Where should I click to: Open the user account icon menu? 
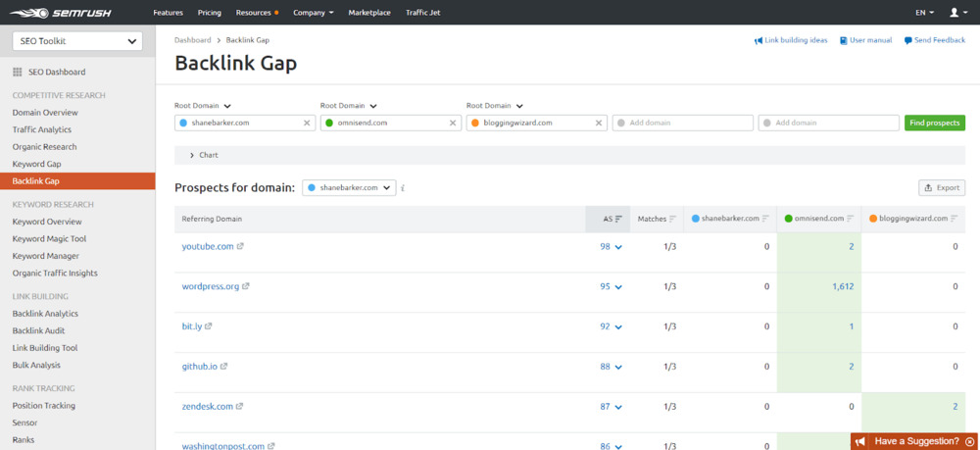point(956,13)
